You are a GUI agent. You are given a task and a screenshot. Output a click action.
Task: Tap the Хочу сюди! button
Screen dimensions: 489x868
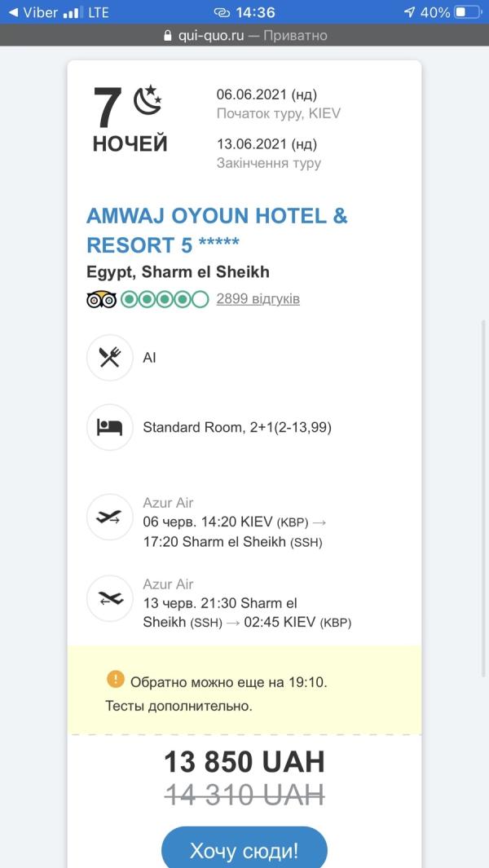click(x=244, y=848)
